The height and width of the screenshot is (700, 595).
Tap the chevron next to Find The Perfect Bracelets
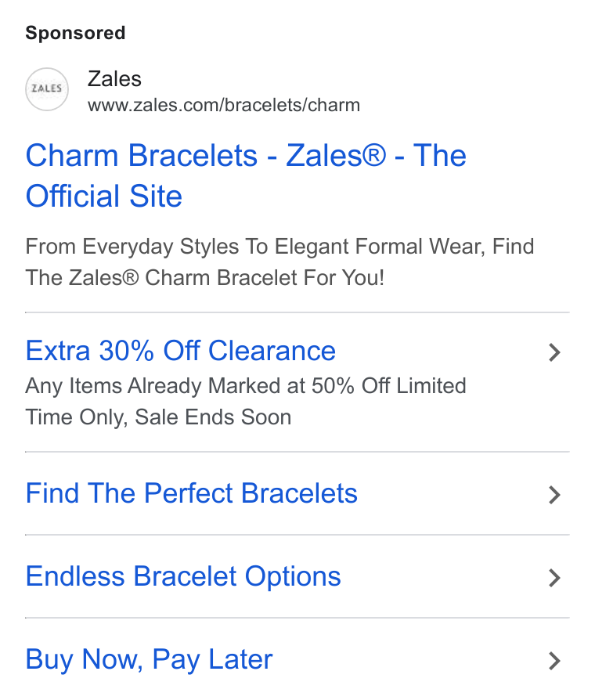554,495
